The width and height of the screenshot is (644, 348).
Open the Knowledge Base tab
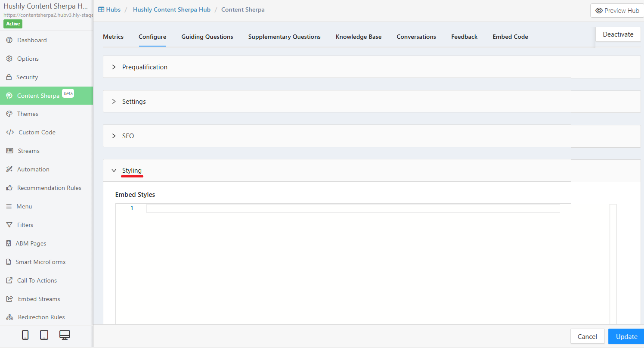click(359, 37)
